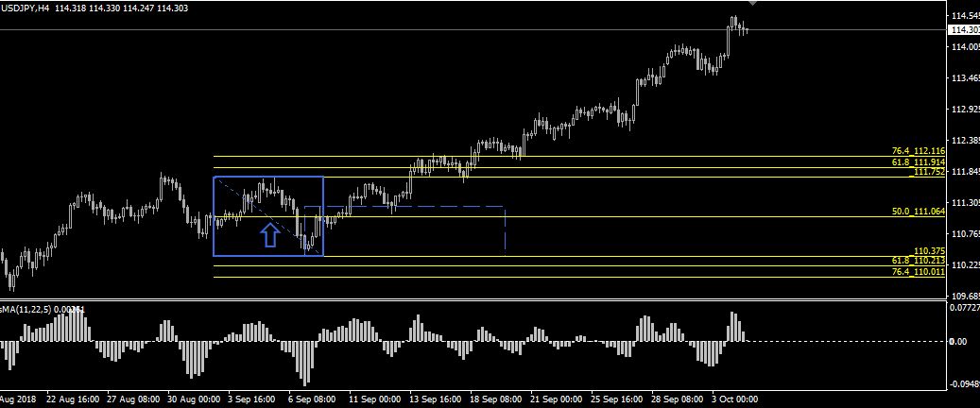
Task: Click the 114.00 price axis value
Action: [x=966, y=47]
